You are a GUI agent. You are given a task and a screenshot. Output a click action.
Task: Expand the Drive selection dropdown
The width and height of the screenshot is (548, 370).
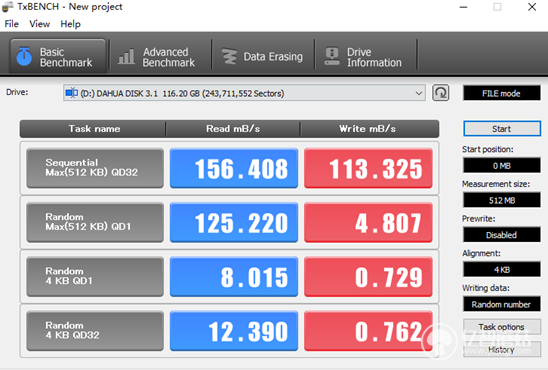click(x=418, y=93)
